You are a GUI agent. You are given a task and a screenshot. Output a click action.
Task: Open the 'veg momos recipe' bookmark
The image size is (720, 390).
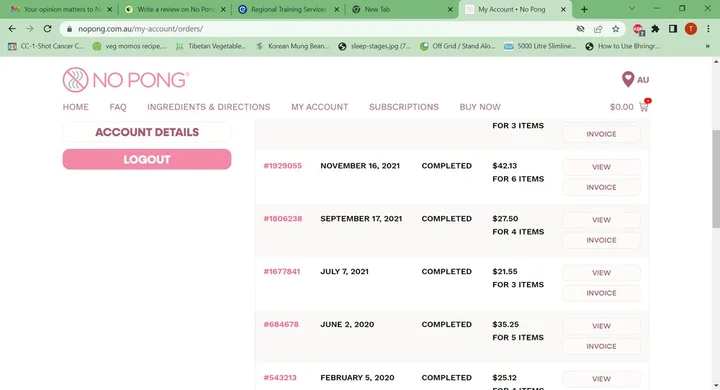pos(129,46)
